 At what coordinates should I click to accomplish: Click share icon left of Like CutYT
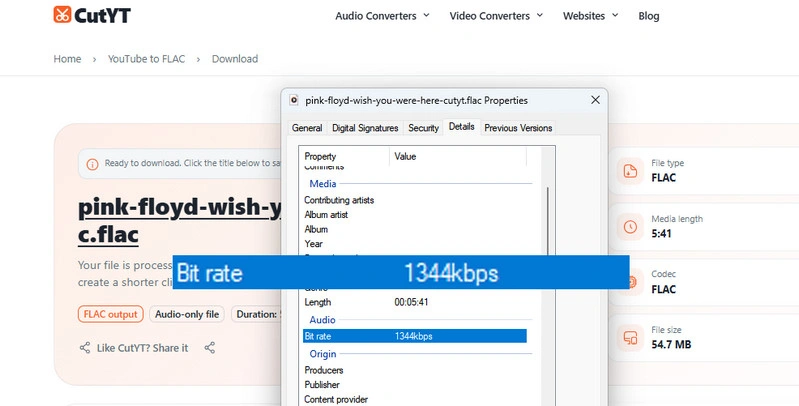[85, 348]
